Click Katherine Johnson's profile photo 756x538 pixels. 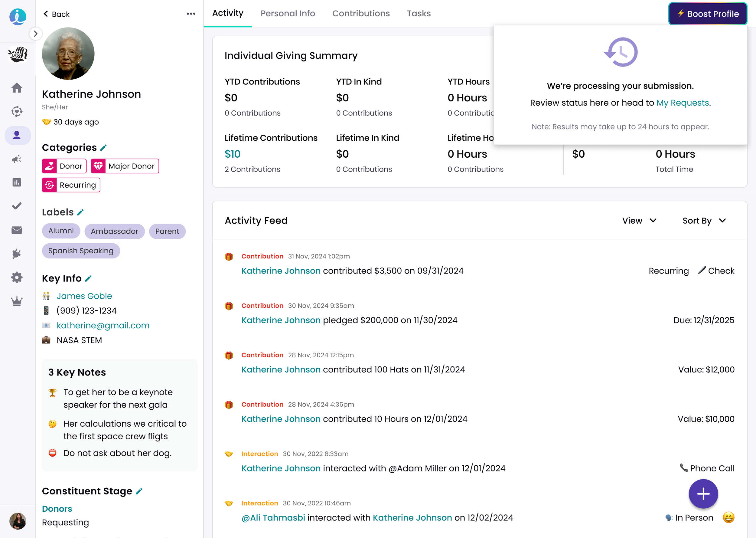(x=68, y=54)
